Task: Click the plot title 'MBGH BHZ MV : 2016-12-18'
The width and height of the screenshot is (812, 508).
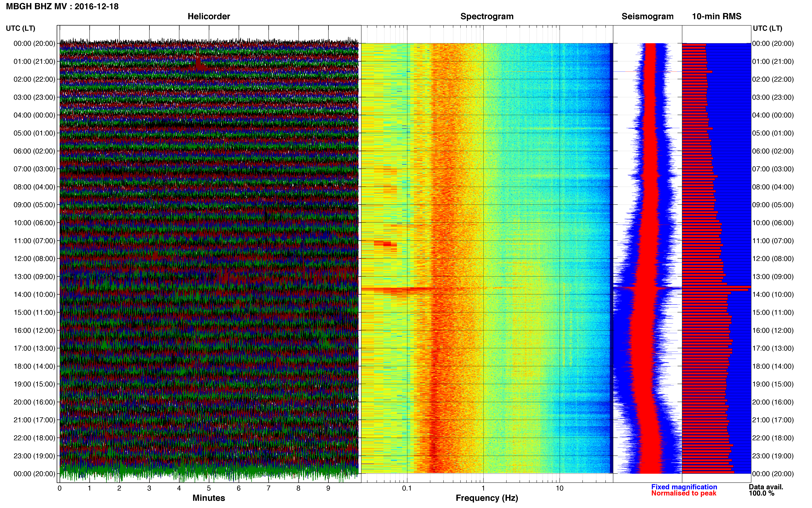Action: click(x=62, y=6)
